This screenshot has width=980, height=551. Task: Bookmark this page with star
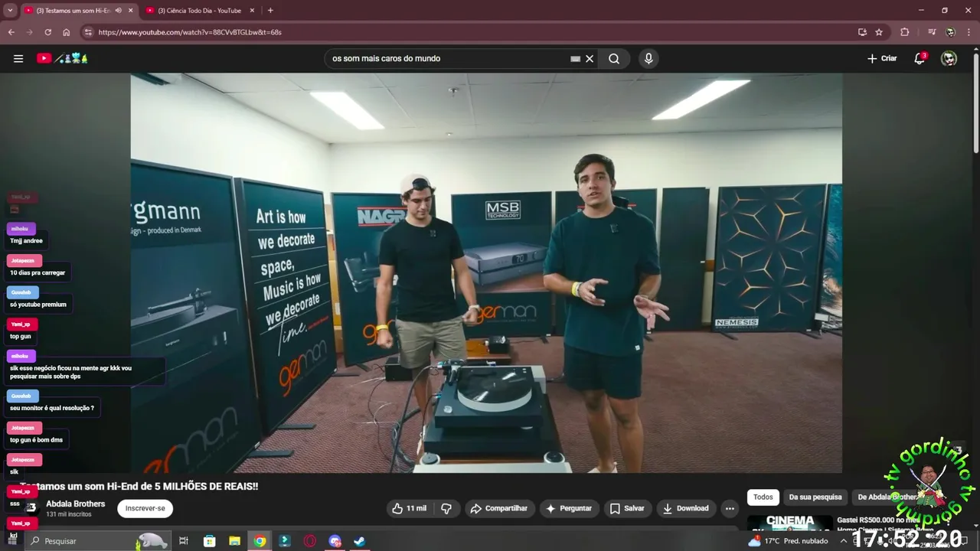coord(879,32)
